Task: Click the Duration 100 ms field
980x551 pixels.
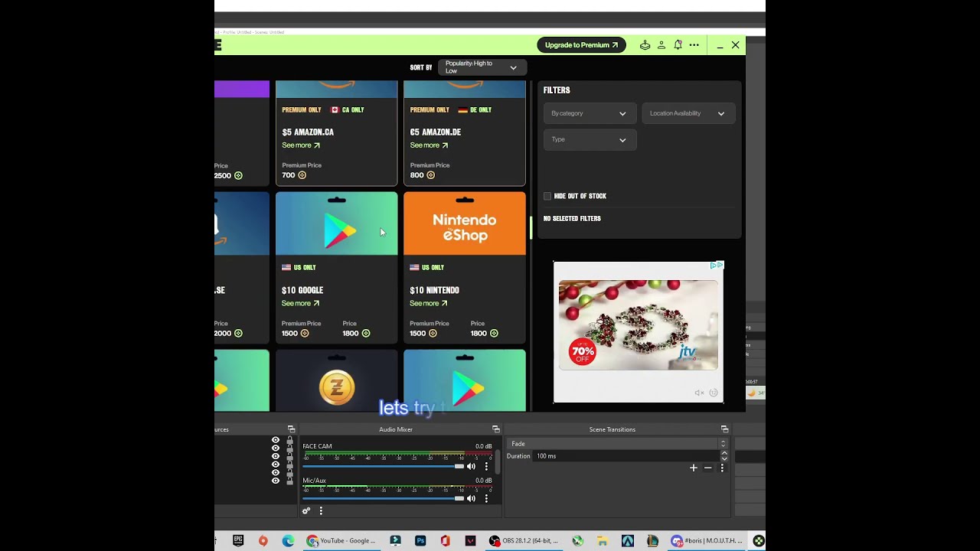Action: click(627, 456)
